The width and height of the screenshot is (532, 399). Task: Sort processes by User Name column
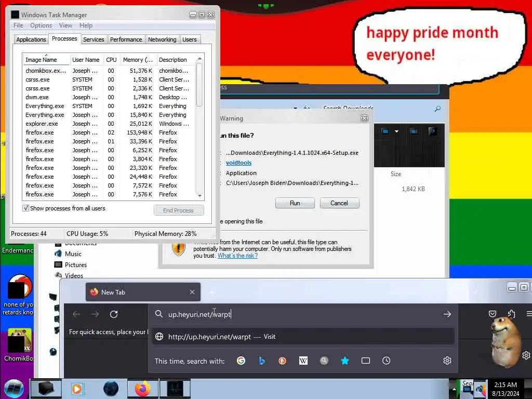[x=86, y=60]
